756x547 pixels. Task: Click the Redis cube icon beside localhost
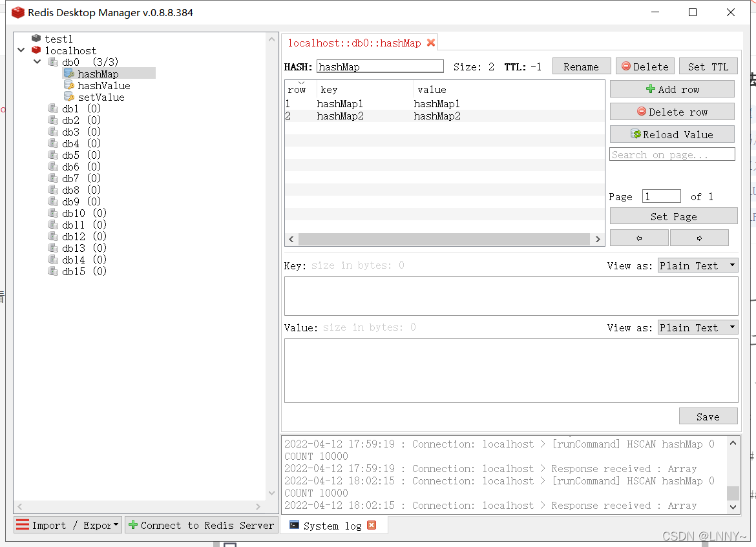pyautogui.click(x=36, y=50)
